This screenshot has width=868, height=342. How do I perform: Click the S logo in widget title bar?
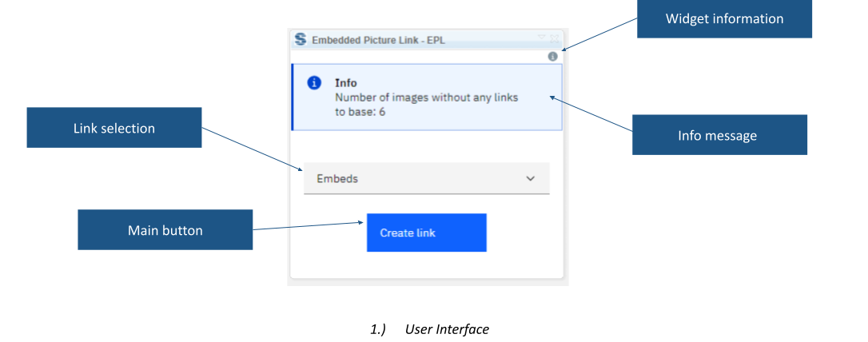click(300, 39)
